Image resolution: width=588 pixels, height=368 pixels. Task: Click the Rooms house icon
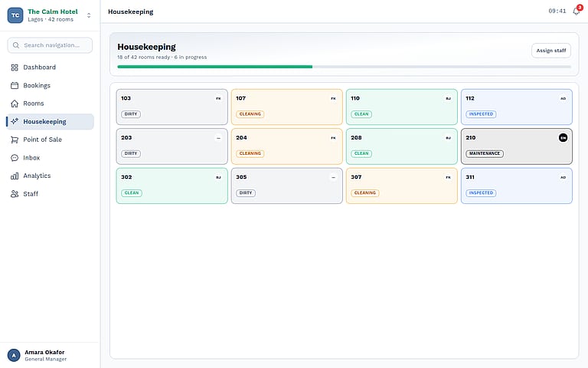[15, 103]
